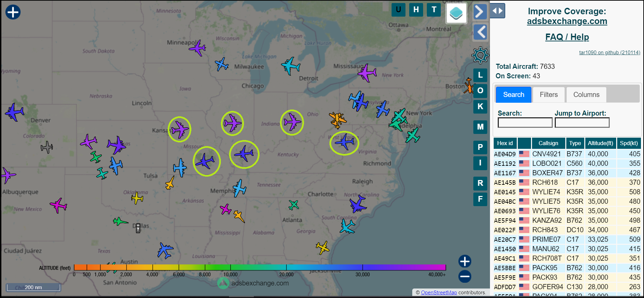Click the blue aircraft west of Denver
This screenshot has height=298, width=644.
(15, 112)
